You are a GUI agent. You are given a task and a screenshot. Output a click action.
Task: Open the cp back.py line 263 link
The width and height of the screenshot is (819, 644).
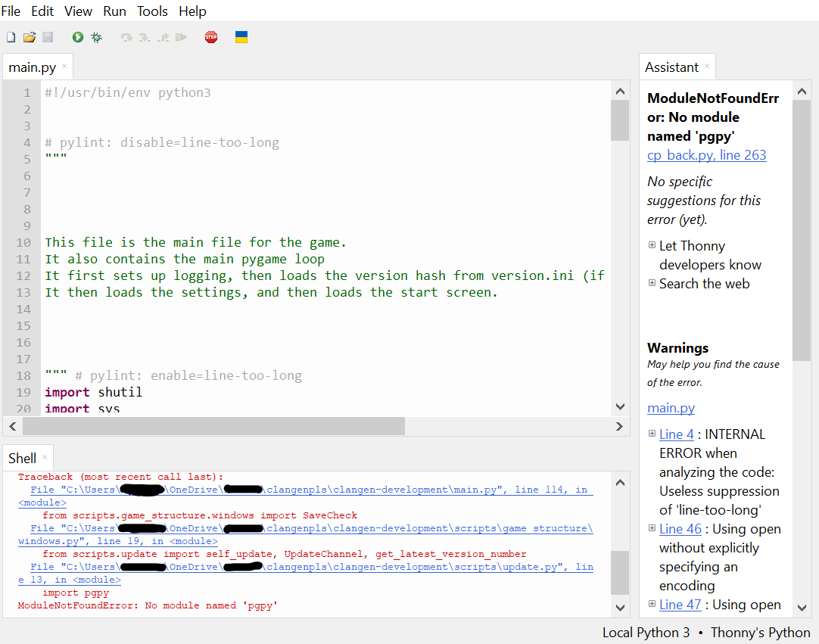(706, 154)
